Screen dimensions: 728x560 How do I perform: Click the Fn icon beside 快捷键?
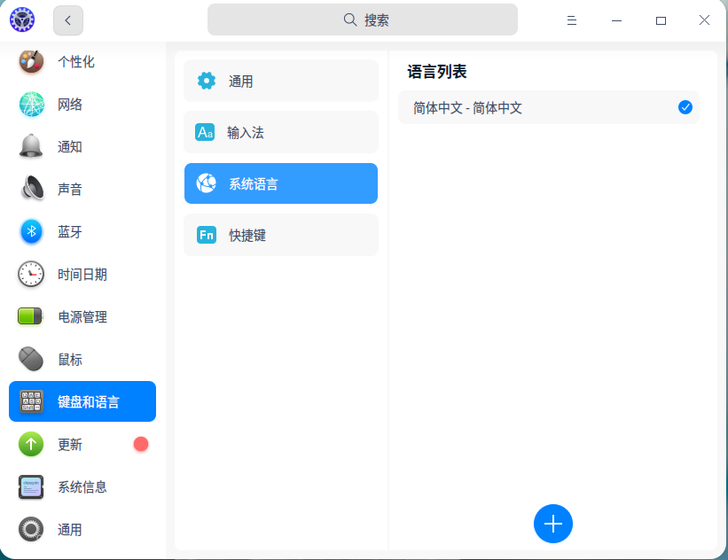(206, 235)
